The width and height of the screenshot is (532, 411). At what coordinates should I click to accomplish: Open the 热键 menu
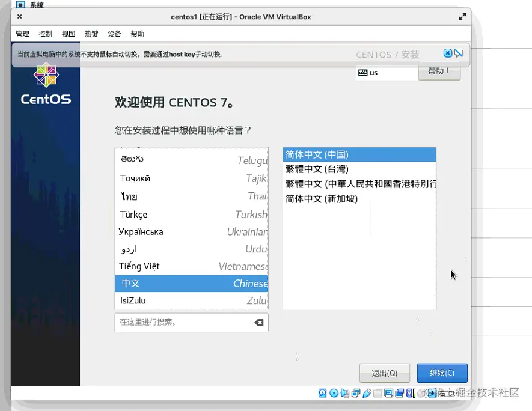(91, 34)
